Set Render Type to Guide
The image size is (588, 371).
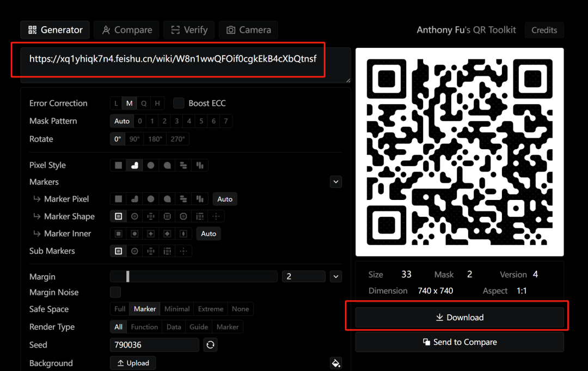pyautogui.click(x=198, y=327)
